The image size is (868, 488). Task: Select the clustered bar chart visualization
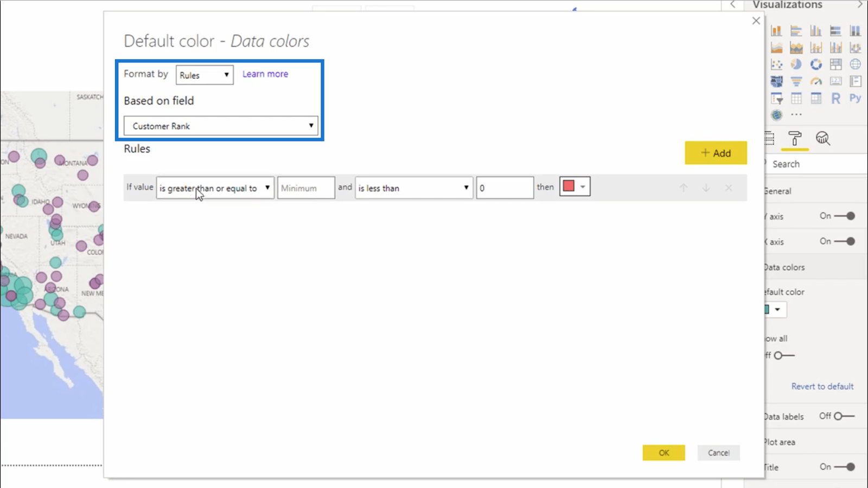(x=796, y=31)
